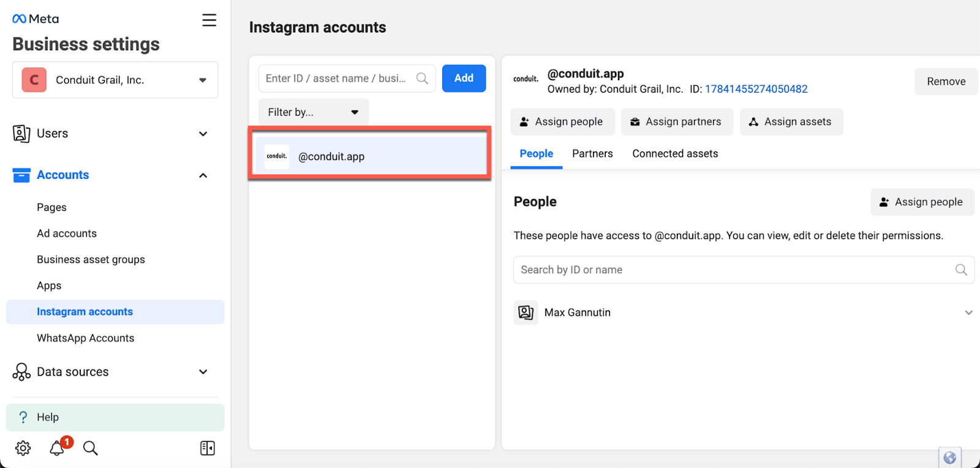Open the Filter by dropdown
Screen dimensions: 980x468
(313, 112)
